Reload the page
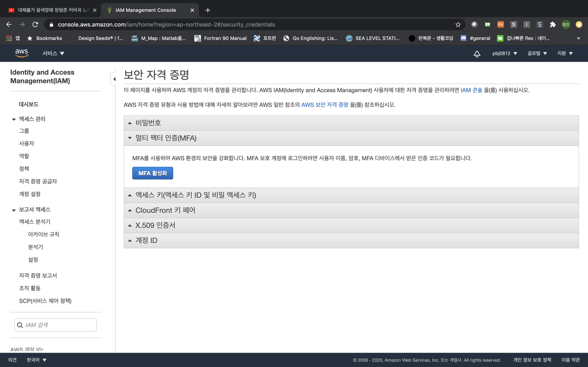Viewport: 588px width, 367px height. 35,24
